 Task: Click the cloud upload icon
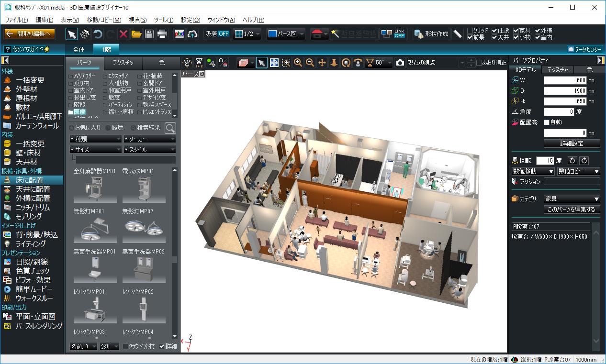point(192,34)
